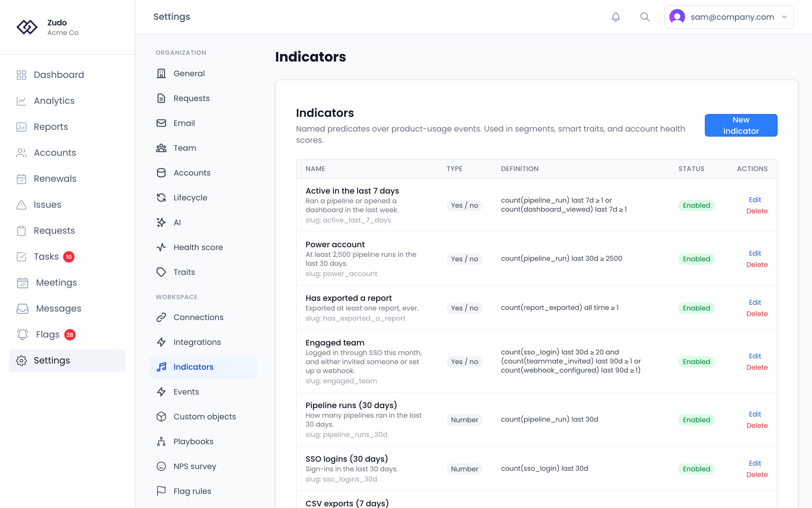Click the New indicator button

[741, 125]
